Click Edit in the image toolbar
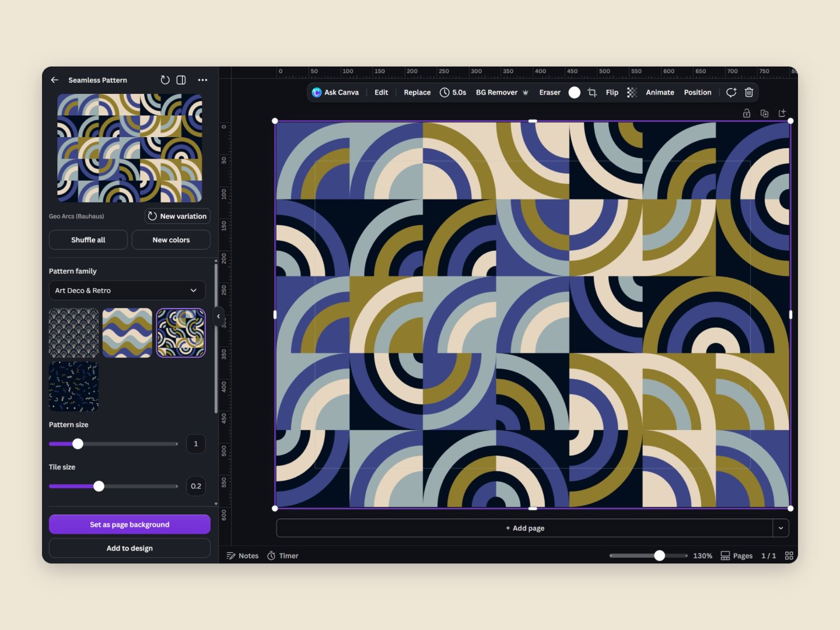The width and height of the screenshot is (840, 630). pyautogui.click(x=381, y=92)
